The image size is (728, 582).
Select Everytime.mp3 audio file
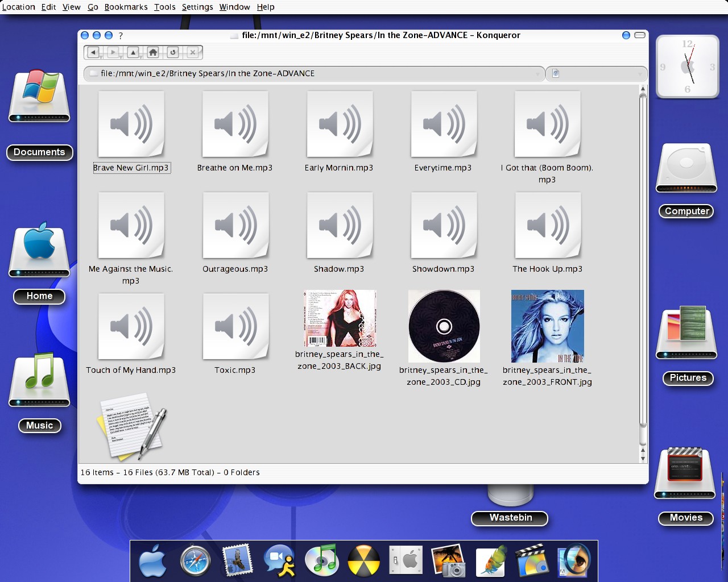(444, 124)
